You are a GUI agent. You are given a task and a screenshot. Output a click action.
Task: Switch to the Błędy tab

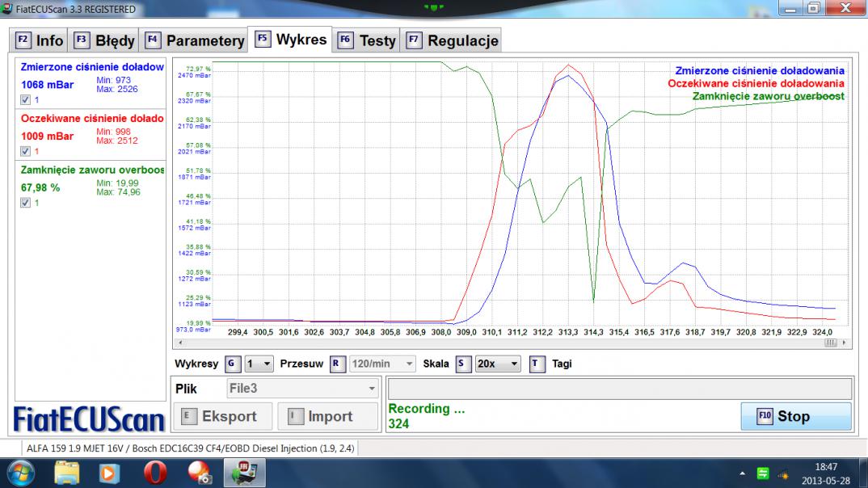104,40
